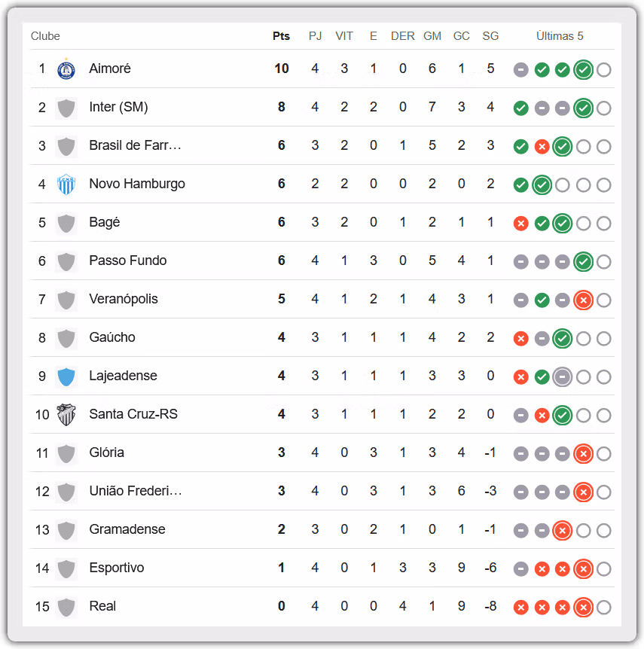
Task: Click the Novo Hamburgo striped crest icon
Action: (66, 184)
